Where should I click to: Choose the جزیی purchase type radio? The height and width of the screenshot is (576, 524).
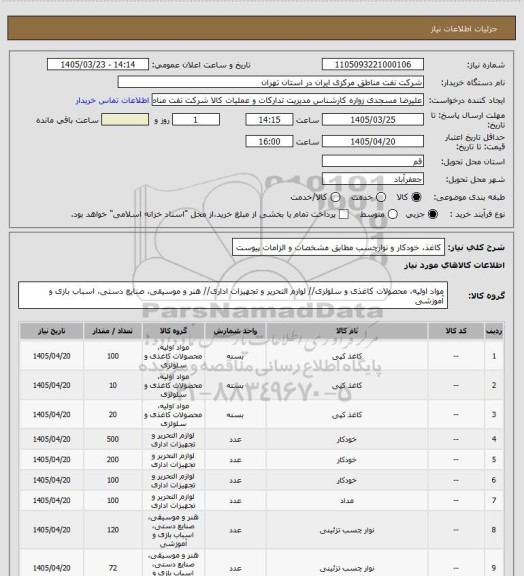[433, 214]
